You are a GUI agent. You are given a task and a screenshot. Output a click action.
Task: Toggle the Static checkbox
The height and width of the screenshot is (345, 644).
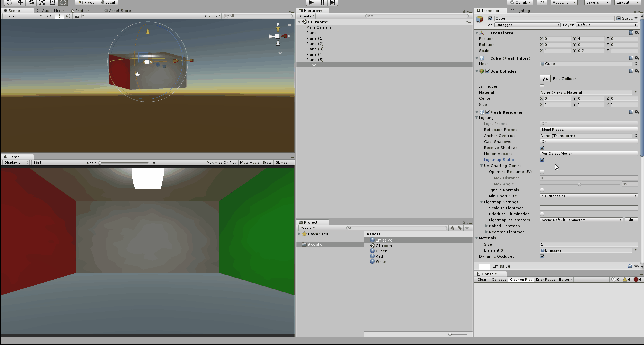[x=619, y=18]
